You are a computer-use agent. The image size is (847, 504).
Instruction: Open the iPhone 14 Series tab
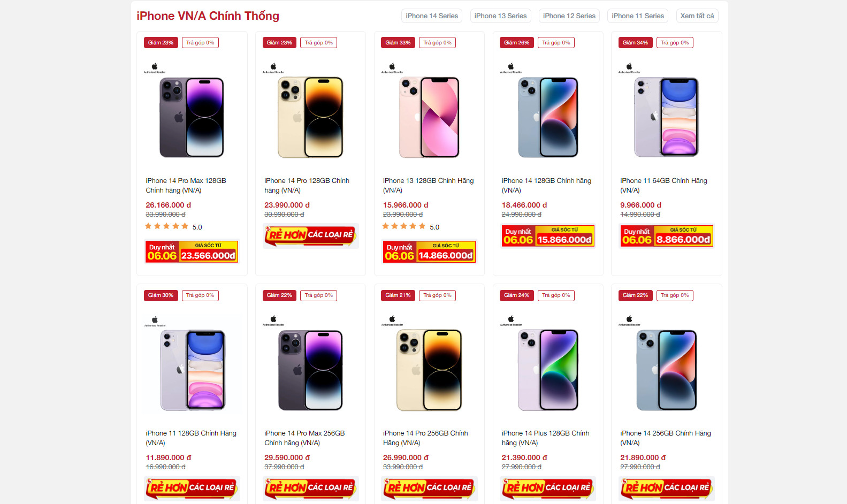432,16
